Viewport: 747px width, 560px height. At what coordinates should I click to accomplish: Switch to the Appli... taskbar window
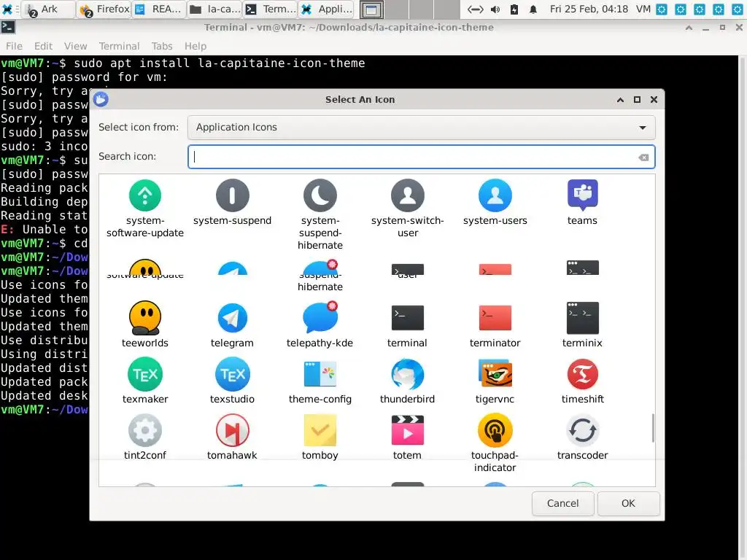328,9
